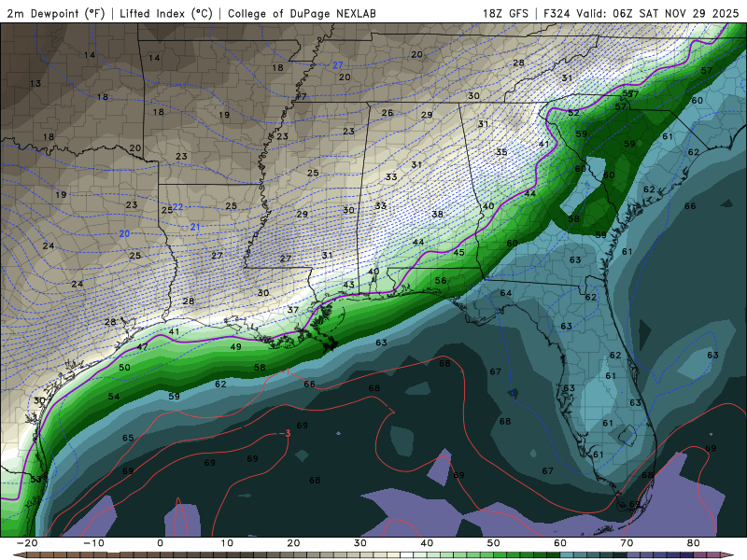Click the left arrow end of the color bar

pos(19,555)
